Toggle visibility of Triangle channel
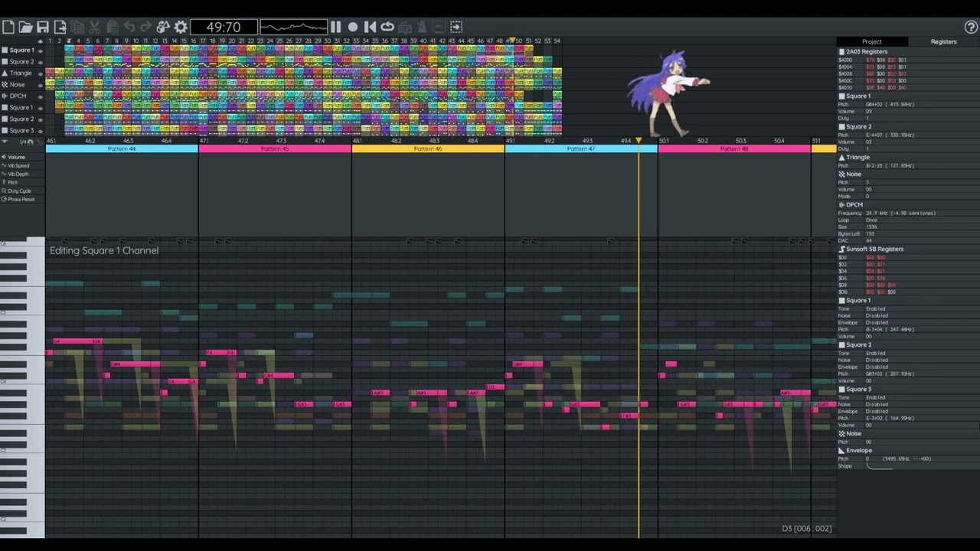This screenshot has height=551, width=980. 41,74
